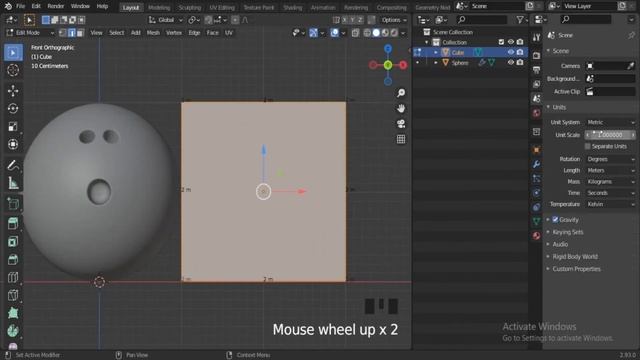Select the Bevel tool
This screenshot has height=360, width=640.
pos(13,259)
